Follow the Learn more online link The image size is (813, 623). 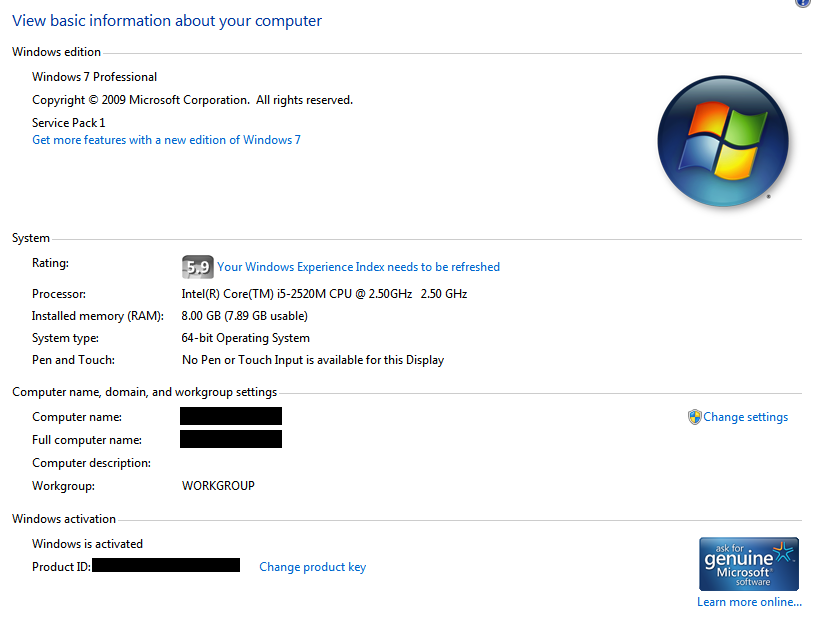[x=749, y=602]
